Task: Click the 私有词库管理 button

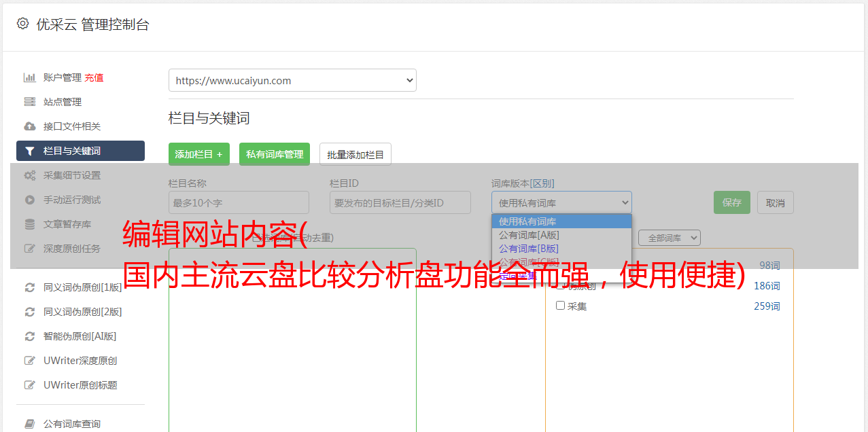Action: pyautogui.click(x=275, y=154)
